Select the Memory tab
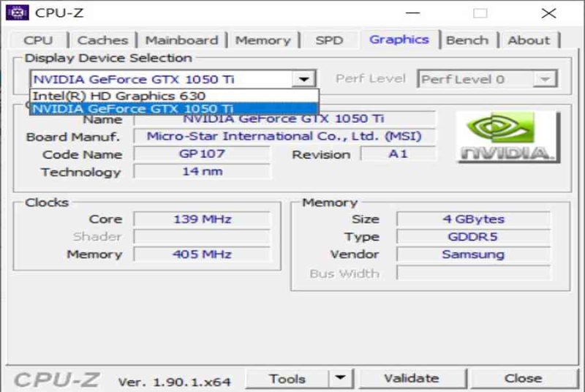Viewport: 585px width, 392px height. tap(263, 40)
